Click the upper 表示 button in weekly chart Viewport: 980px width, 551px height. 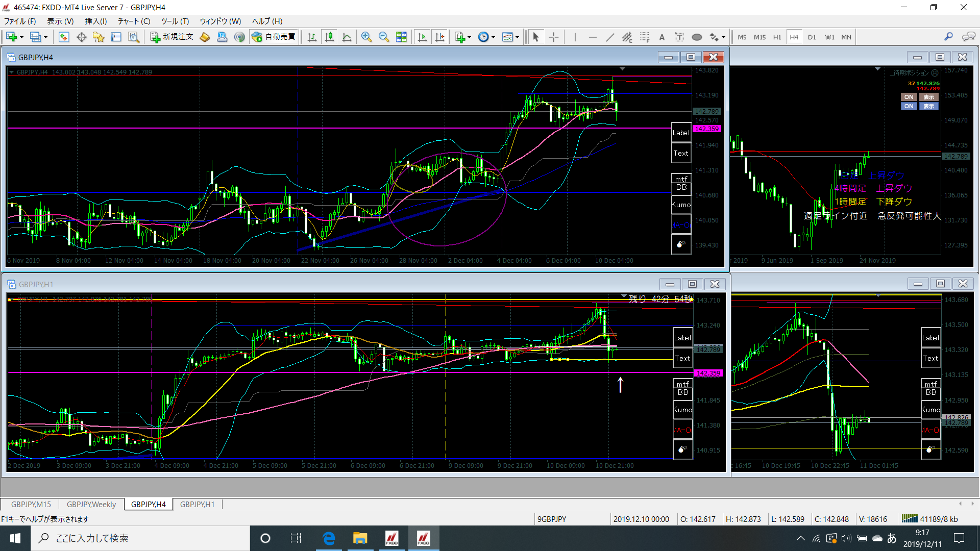[928, 97]
